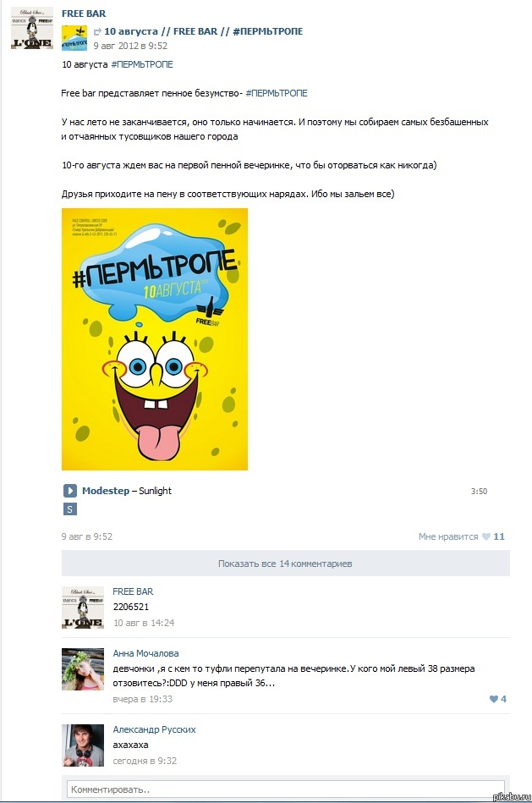Open the FREE BAR group header link

[84, 14]
